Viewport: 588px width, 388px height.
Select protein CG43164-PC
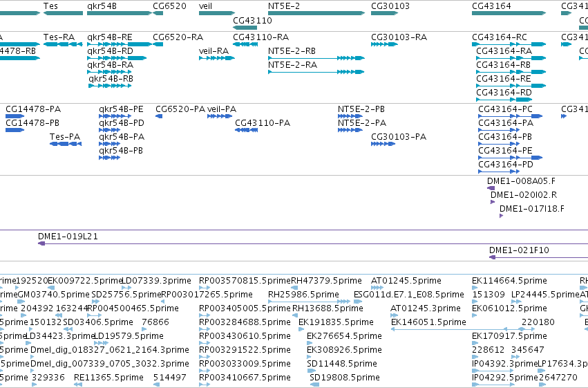point(505,109)
